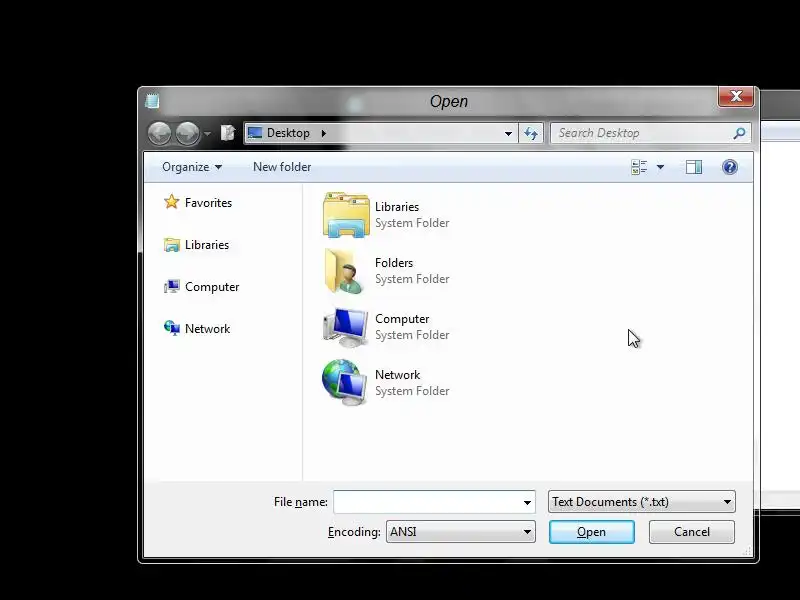The image size is (800, 600).
Task: Click the Libraries icon in navigation pane
Action: click(x=171, y=245)
